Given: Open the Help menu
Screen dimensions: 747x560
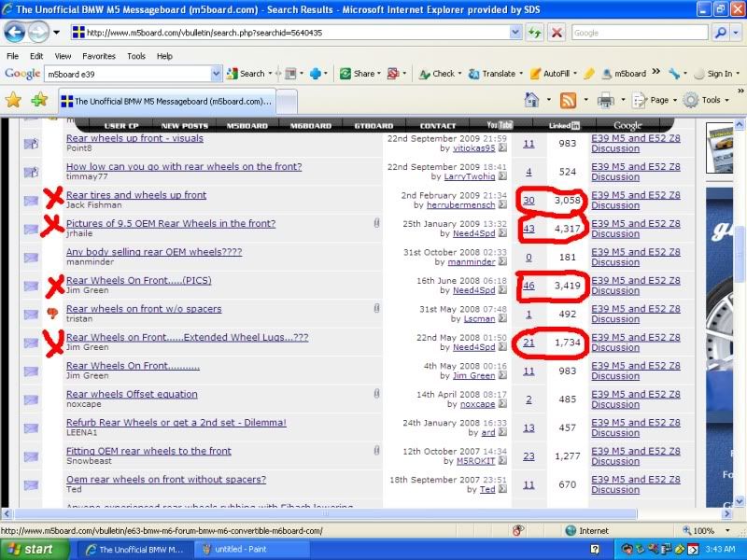Looking at the screenshot, I should click(x=164, y=56).
